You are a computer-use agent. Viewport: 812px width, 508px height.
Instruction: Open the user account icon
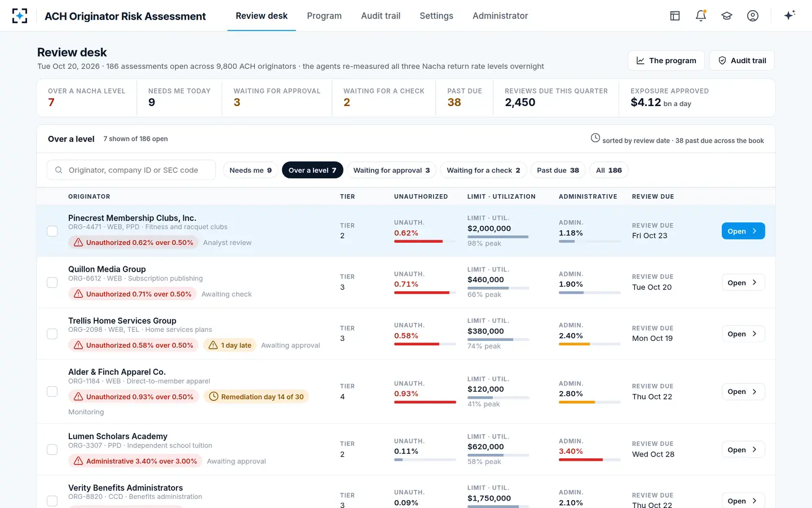753,16
